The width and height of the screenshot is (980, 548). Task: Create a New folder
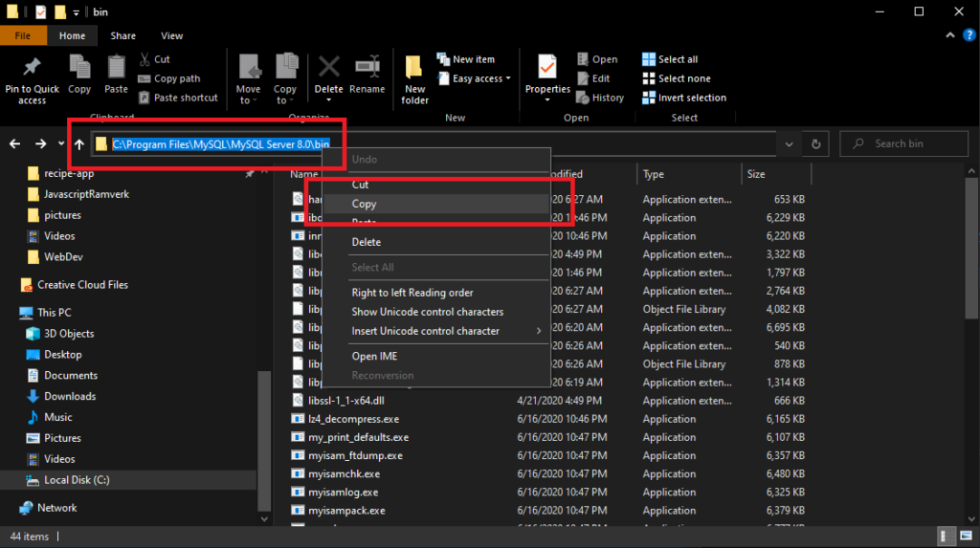[415, 80]
